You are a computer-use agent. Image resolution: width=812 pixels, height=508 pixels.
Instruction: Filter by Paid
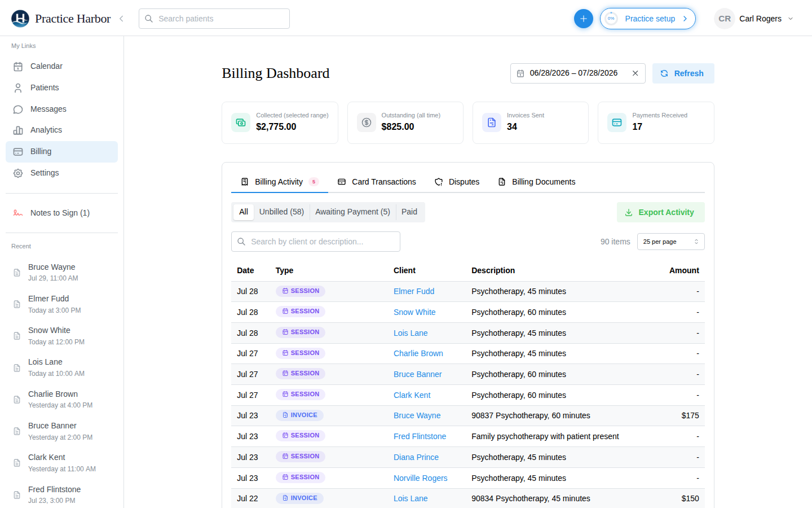tap(409, 212)
